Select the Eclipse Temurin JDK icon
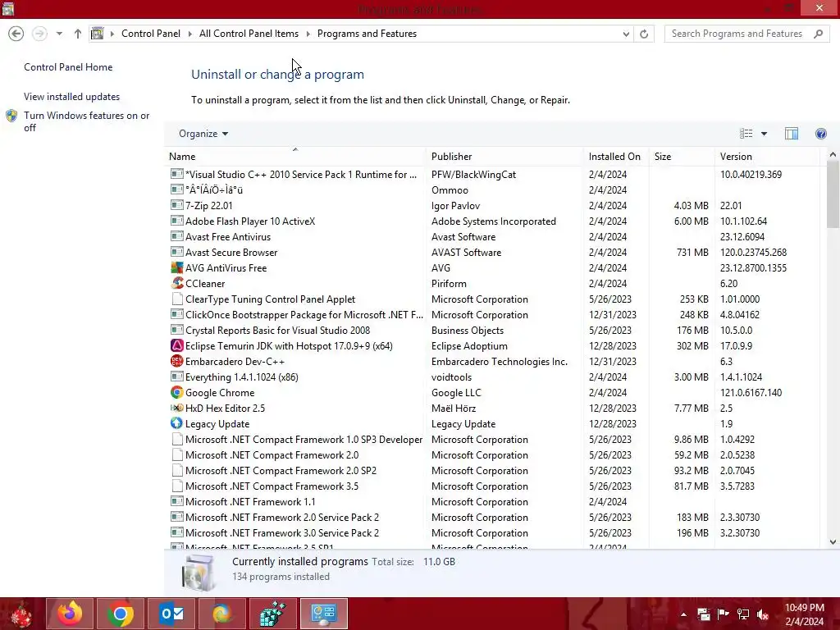The image size is (840, 630). tap(177, 345)
